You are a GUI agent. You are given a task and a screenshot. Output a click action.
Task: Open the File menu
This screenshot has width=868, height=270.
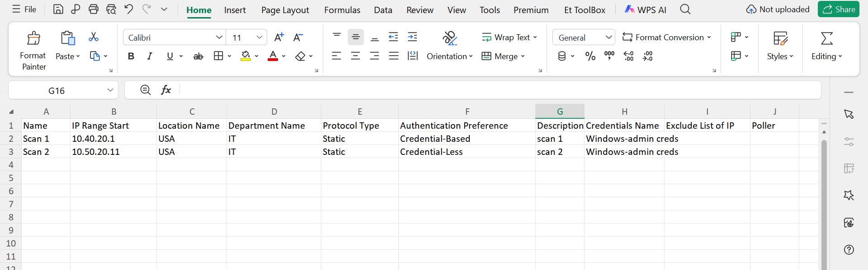pyautogui.click(x=24, y=9)
